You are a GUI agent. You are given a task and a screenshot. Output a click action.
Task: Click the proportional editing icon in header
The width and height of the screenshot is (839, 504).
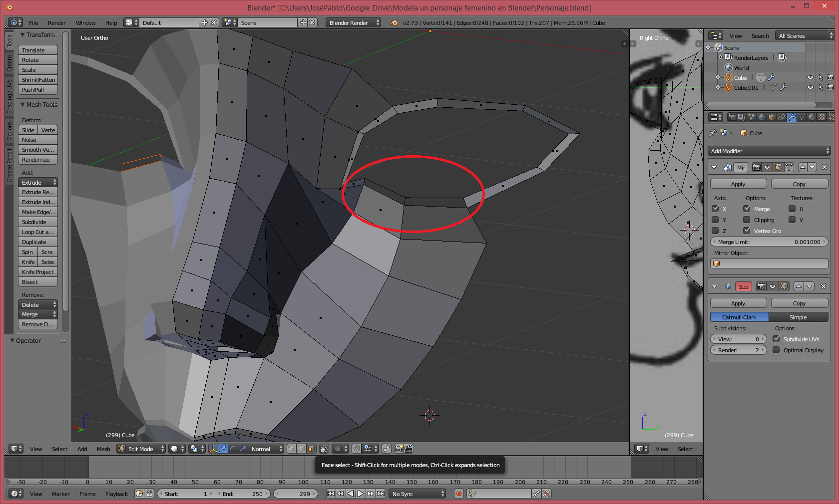(338, 449)
